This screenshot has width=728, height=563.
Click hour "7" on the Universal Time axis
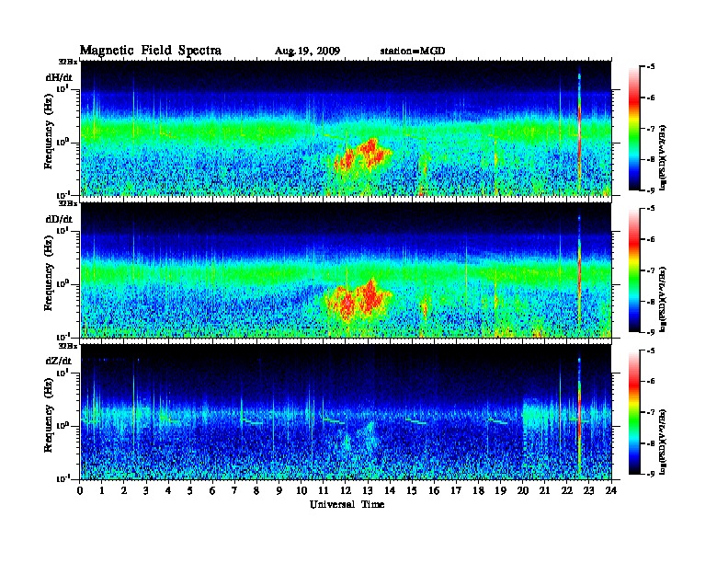point(234,490)
